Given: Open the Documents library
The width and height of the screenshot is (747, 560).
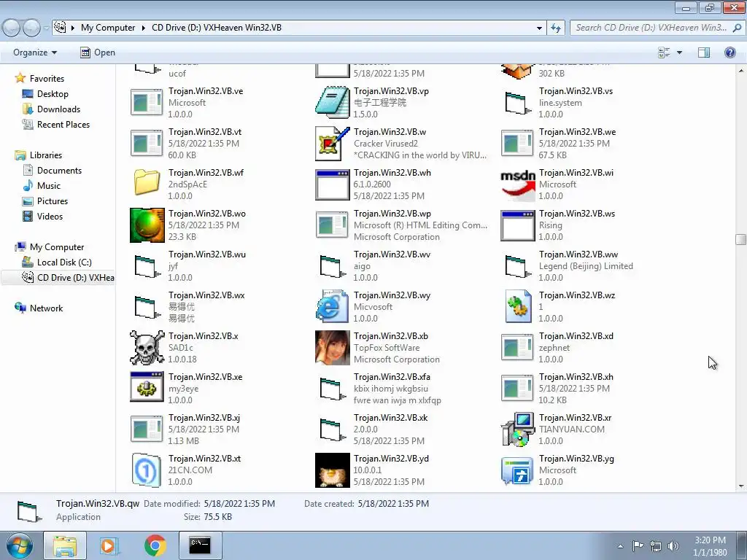Looking at the screenshot, I should (59, 170).
